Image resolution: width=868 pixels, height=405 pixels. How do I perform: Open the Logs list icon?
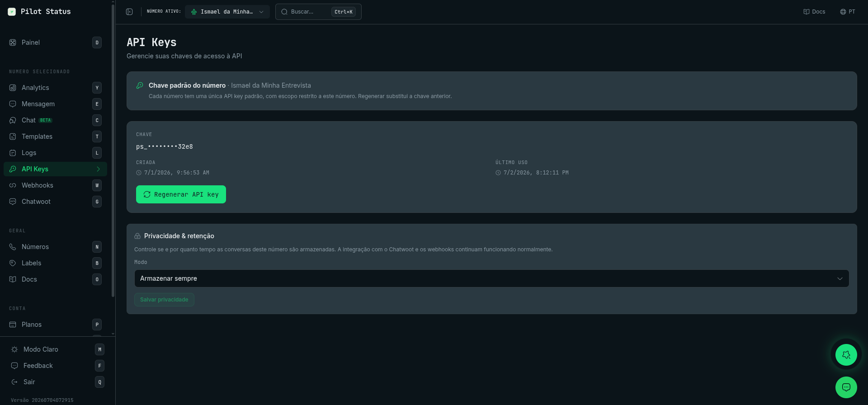coord(13,153)
